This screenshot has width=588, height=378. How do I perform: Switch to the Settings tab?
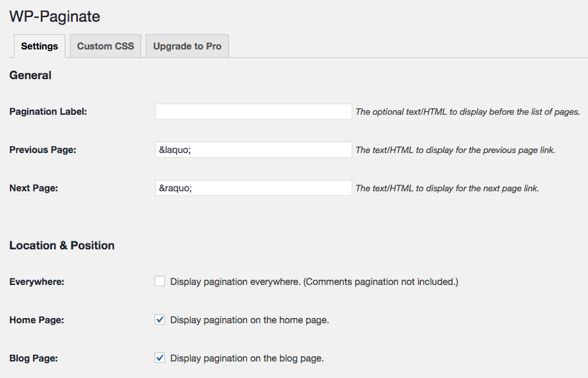[40, 46]
